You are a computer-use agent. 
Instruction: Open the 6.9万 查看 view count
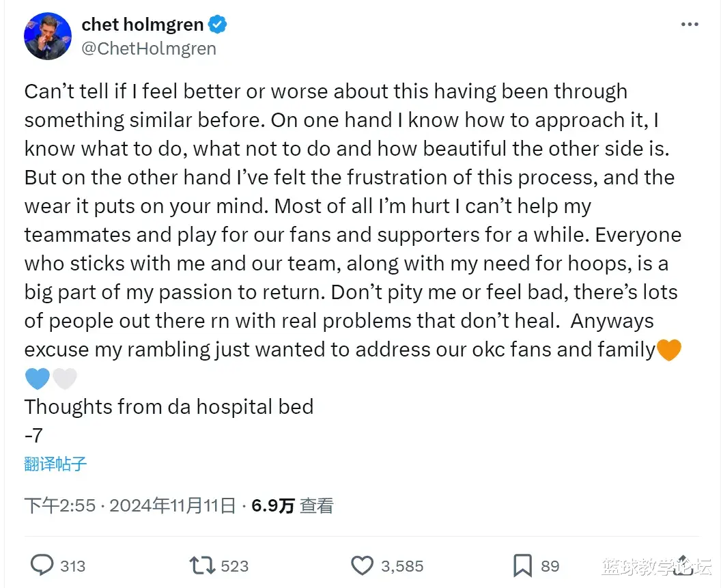[x=292, y=505]
